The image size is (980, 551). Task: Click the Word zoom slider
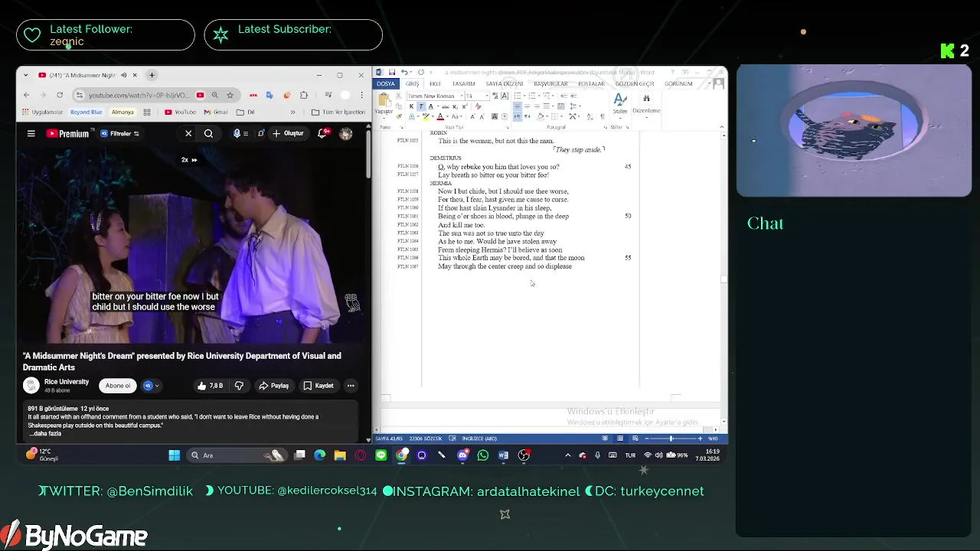click(x=671, y=439)
